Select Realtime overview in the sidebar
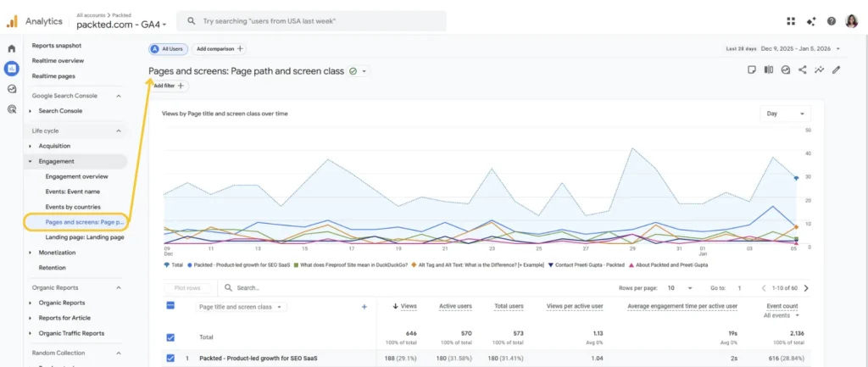Image resolution: width=868 pixels, height=367 pixels. 58,61
